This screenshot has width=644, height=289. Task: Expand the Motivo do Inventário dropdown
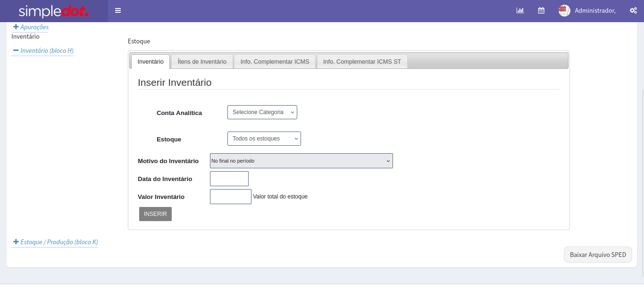tap(301, 161)
